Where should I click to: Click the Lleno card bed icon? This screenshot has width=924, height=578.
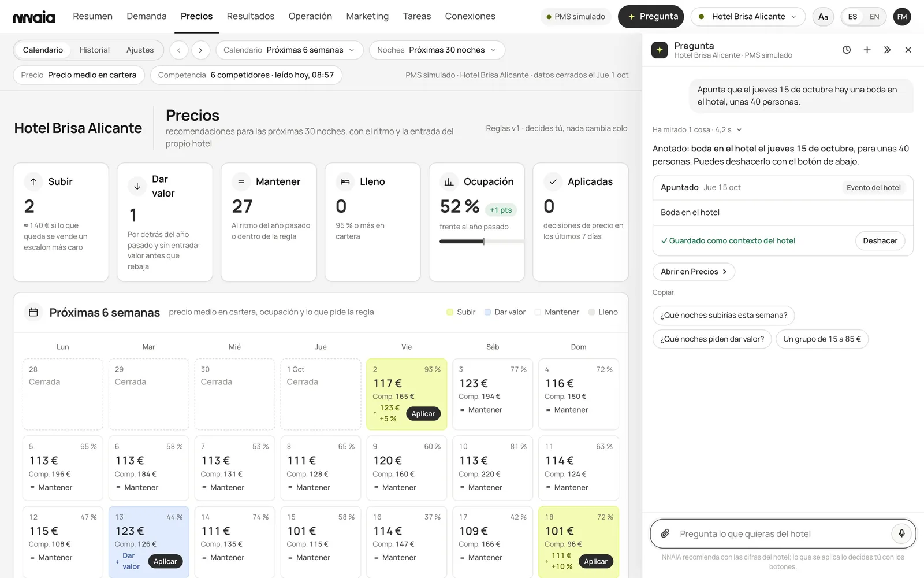(345, 181)
